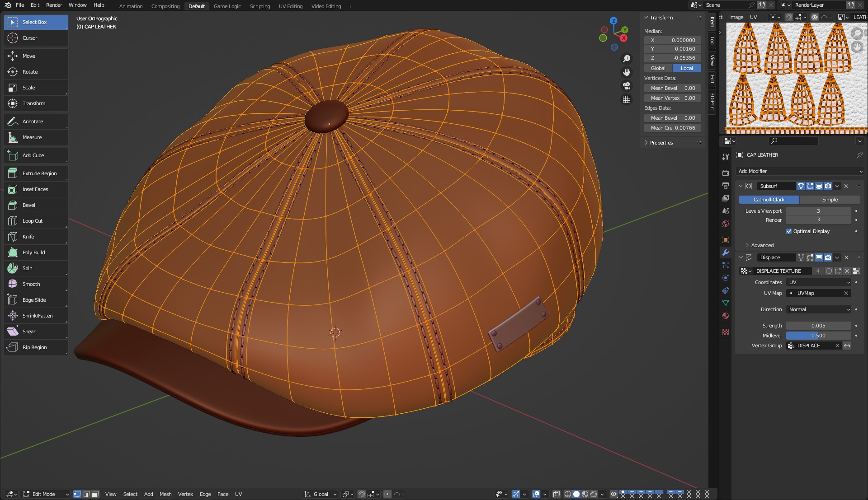Select Simple subdivision type
This screenshot has height=500, width=868.
830,200
